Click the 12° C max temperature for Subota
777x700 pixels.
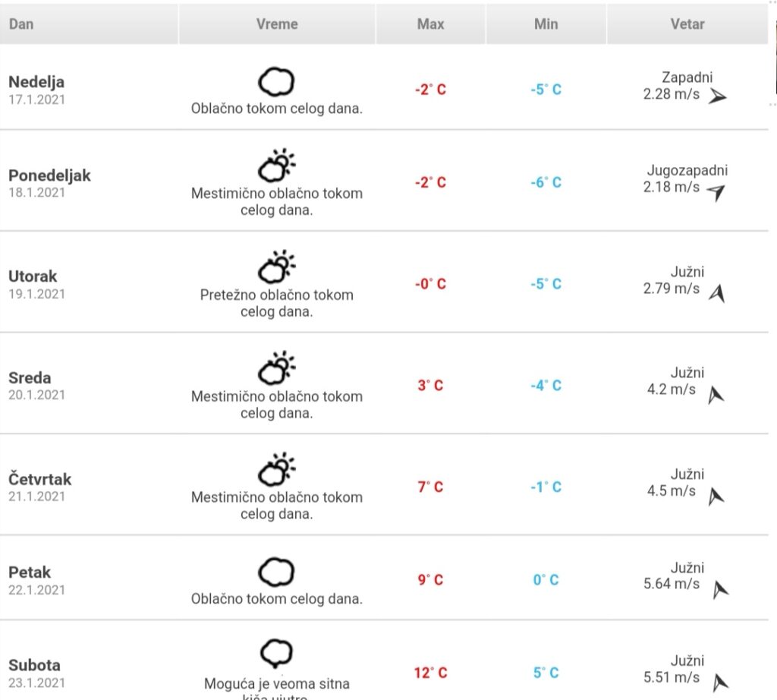tap(431, 673)
